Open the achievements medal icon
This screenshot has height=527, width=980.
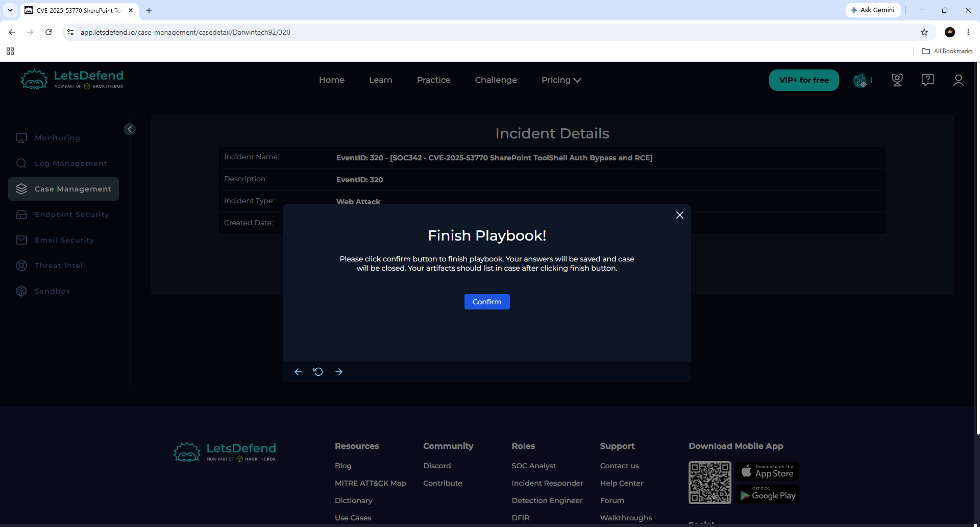897,80
